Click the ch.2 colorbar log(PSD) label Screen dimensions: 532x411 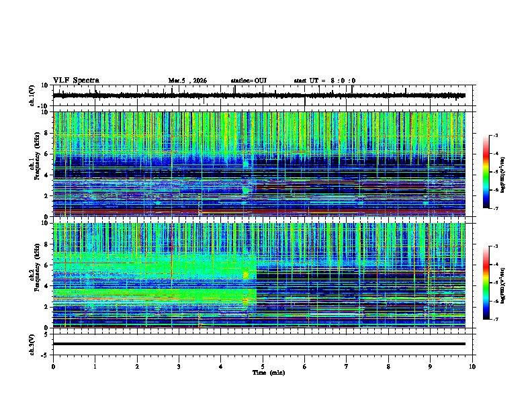[x=502, y=285]
